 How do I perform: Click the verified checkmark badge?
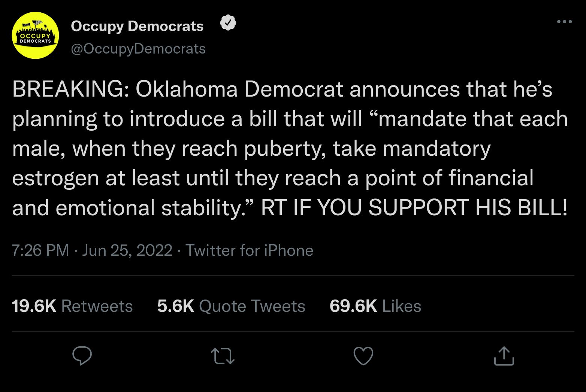pyautogui.click(x=228, y=23)
